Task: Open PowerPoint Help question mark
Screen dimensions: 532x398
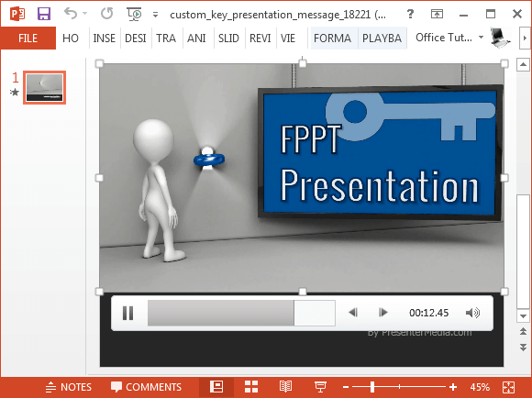Action: pos(410,14)
